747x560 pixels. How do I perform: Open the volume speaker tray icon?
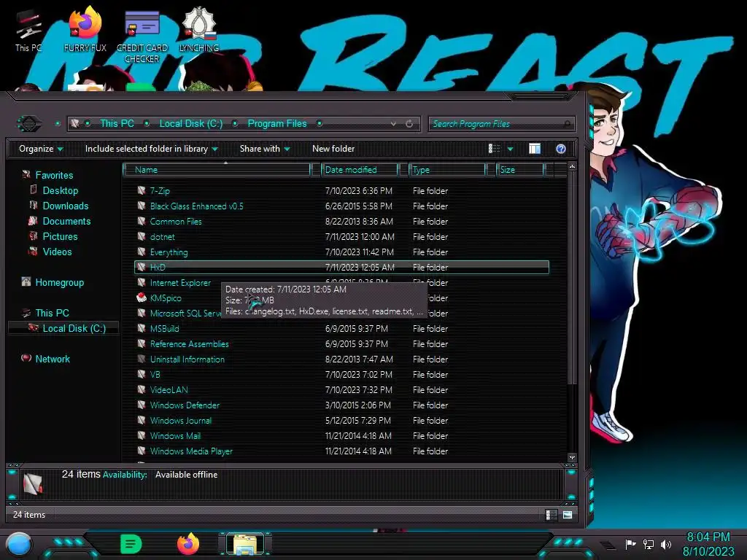coord(665,544)
